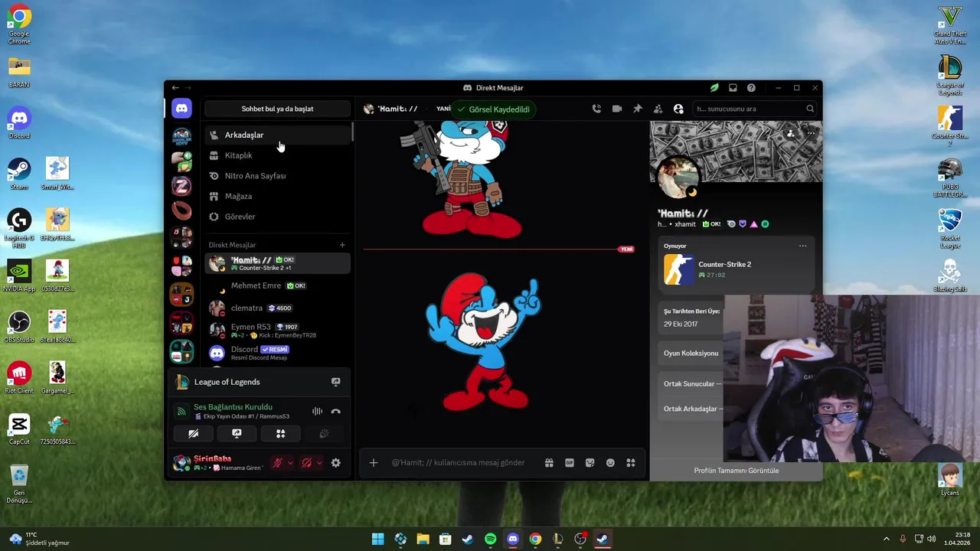
Task: Open the clematra direct message
Action: tap(277, 308)
